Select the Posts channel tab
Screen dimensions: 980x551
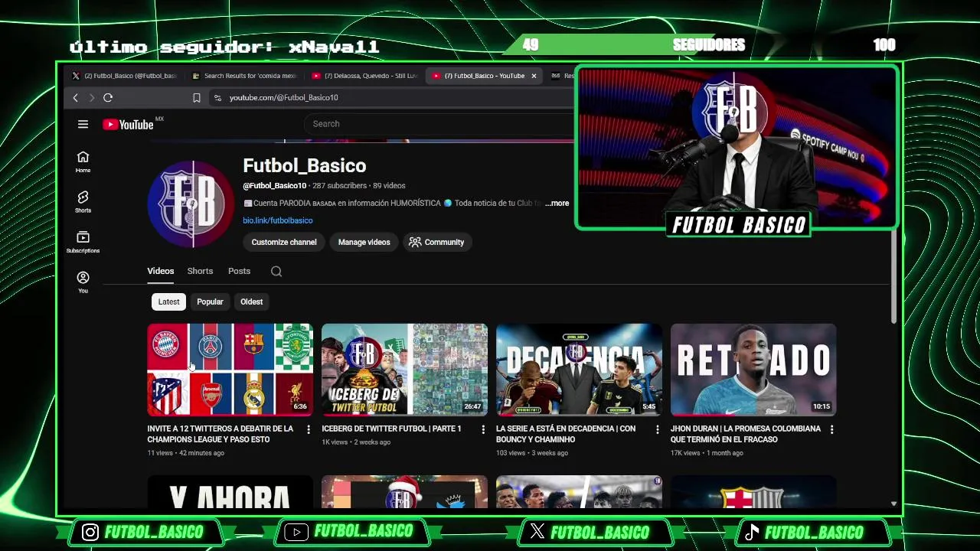[x=239, y=271]
